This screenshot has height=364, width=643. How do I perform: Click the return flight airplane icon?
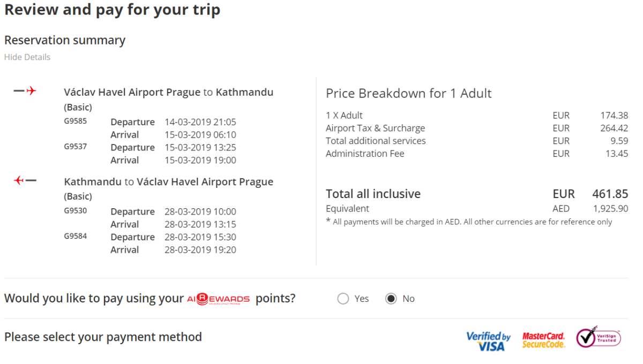(x=25, y=180)
